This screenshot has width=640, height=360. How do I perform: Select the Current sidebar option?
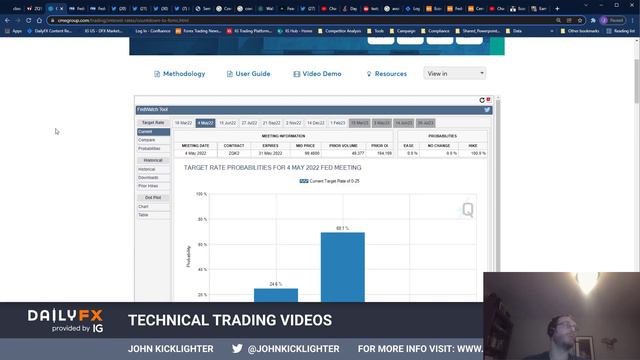[x=153, y=132]
